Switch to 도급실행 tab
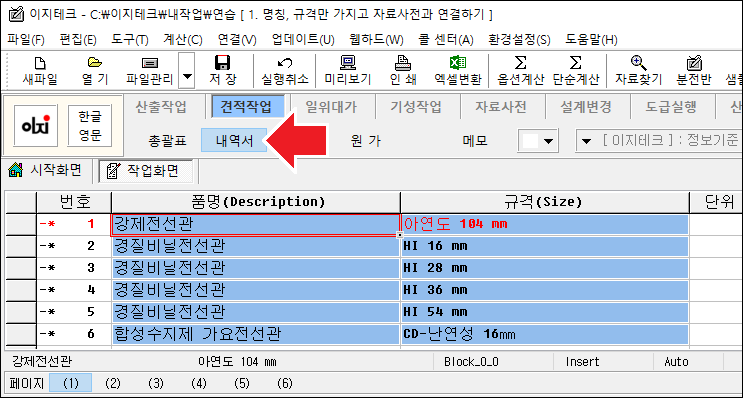The image size is (743, 398). 671,107
